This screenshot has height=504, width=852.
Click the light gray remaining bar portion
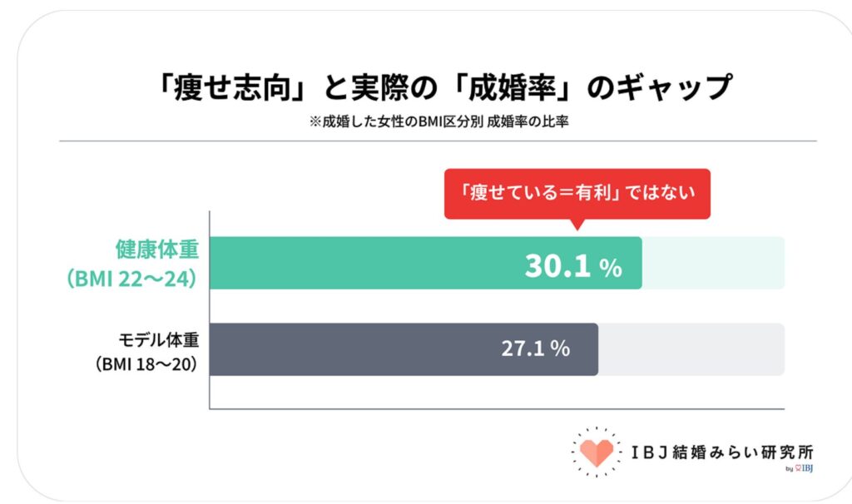point(691,349)
